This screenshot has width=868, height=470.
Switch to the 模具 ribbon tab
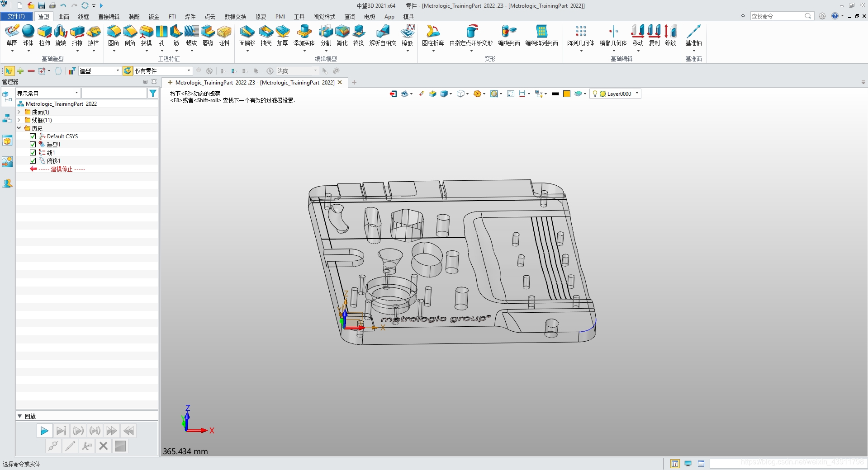point(408,17)
